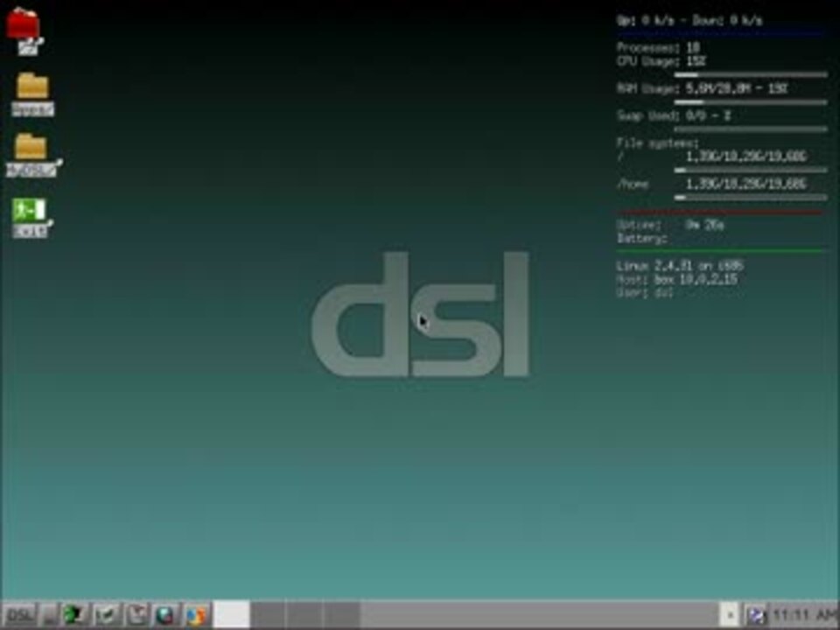
Task: Click the 11:11 AM clock
Action: (x=805, y=614)
